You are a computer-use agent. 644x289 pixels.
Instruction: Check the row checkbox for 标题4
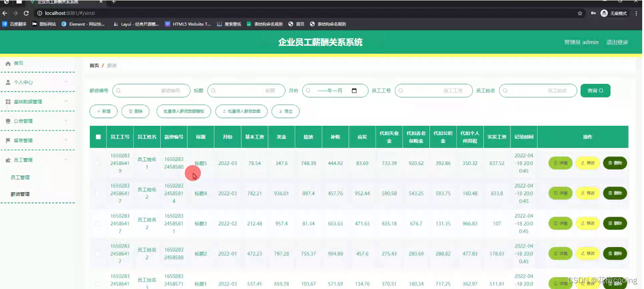(97, 193)
